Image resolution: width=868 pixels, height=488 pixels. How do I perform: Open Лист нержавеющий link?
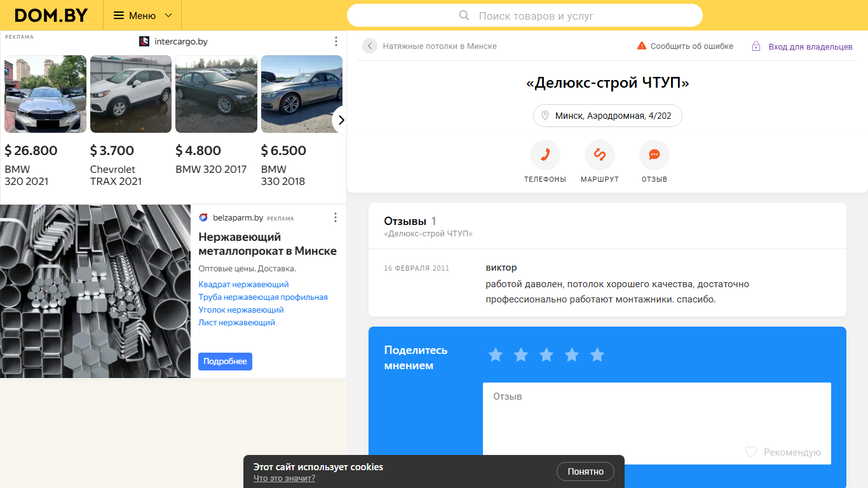[237, 323]
